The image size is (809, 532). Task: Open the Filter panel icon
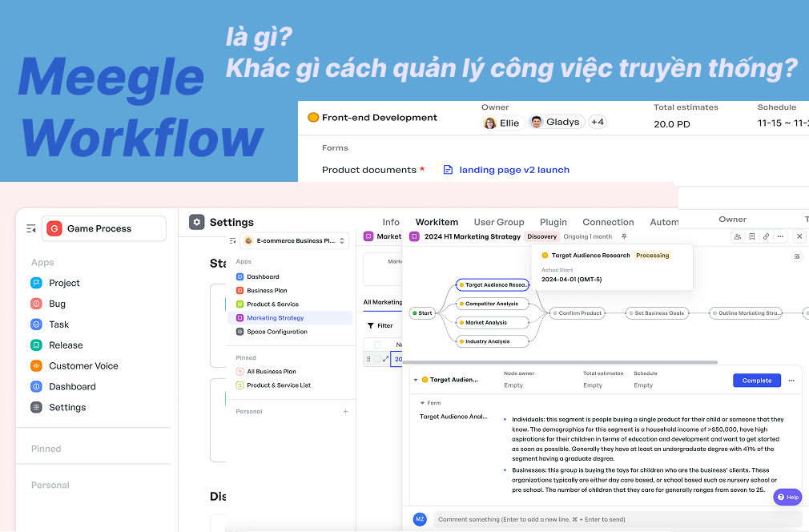pyautogui.click(x=372, y=324)
